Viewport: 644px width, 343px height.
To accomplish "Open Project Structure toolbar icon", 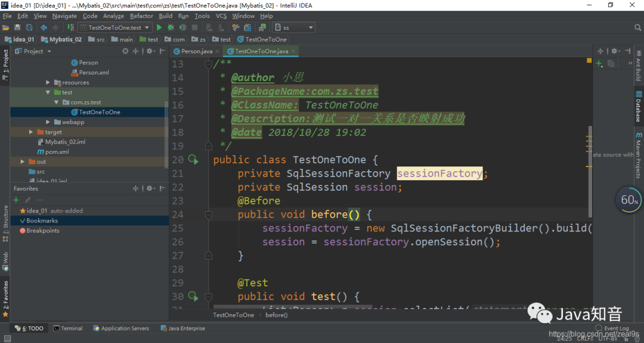I will [x=247, y=27].
